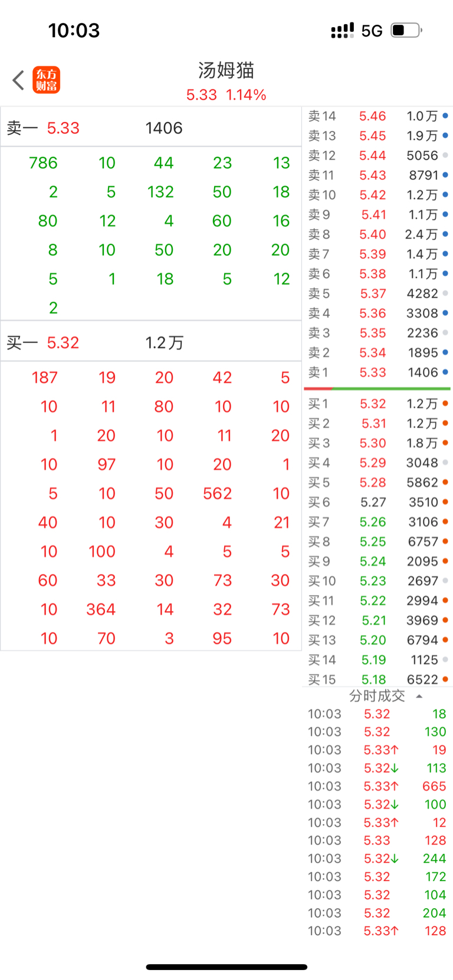Select the 买14 5.19 order row
This screenshot has width=453, height=980.
click(377, 661)
